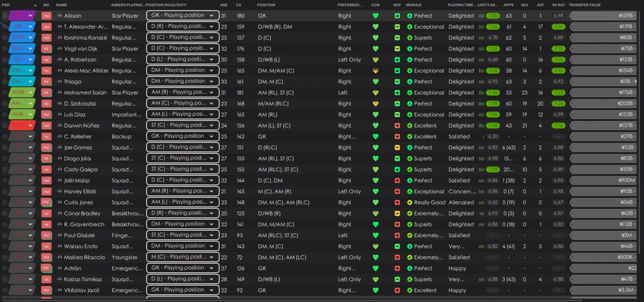The image size is (644, 302).
Task: Click Darwin Núñez's green 7.48 form rating
Action: click(493, 126)
